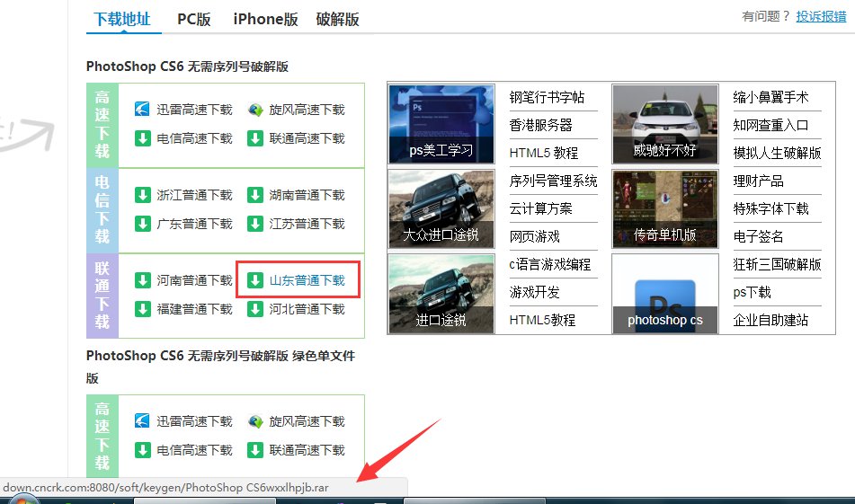Viewport: 855px width, 504px height.
Task: Click 联通高速下载 text in second download box
Action: coord(307,450)
